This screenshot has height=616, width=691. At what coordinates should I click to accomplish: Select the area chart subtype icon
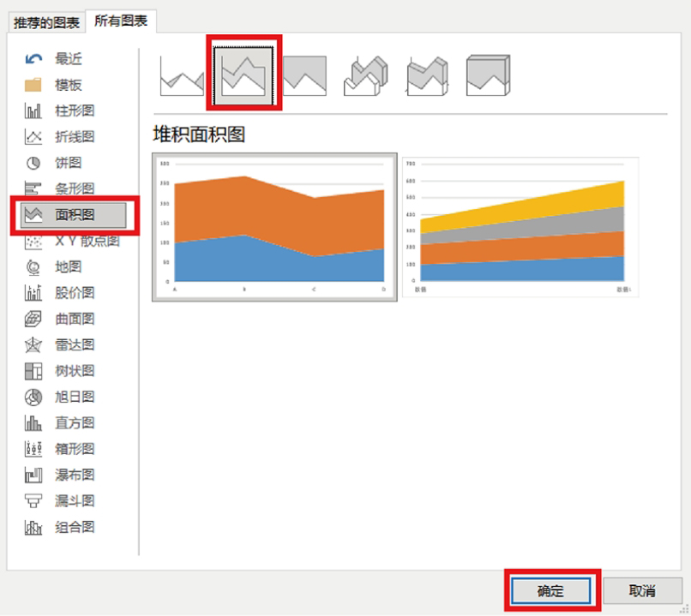point(182,75)
